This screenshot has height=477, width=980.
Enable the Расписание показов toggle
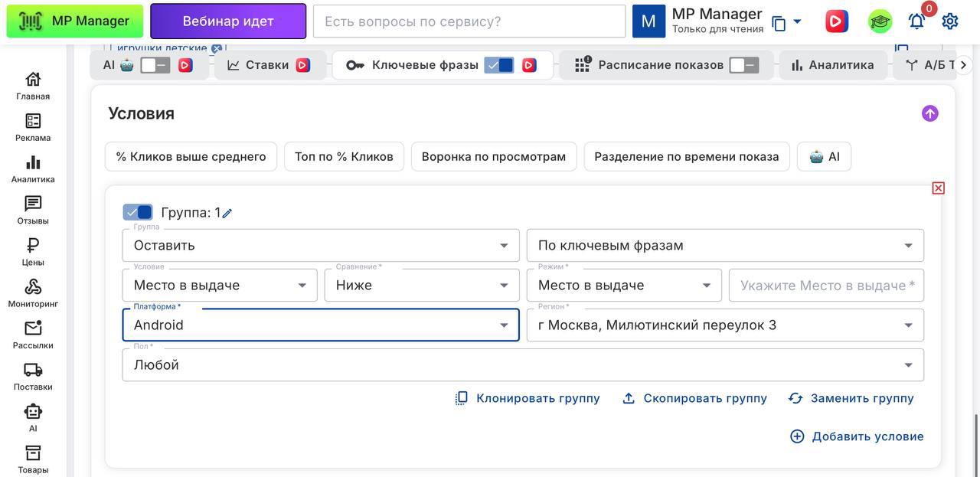click(743, 65)
